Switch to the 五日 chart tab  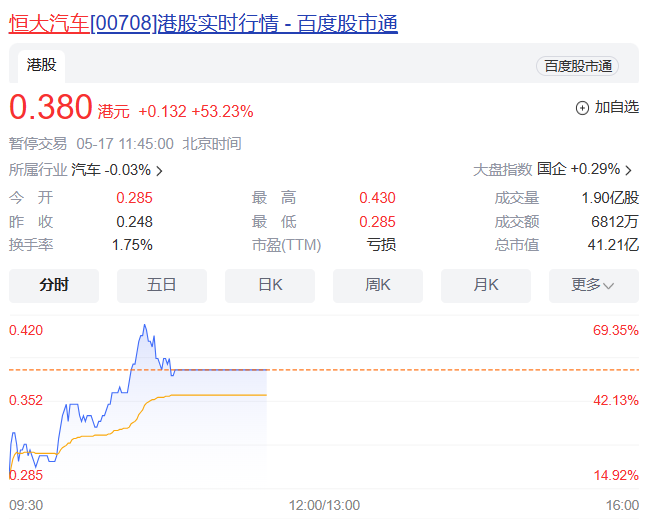point(162,286)
